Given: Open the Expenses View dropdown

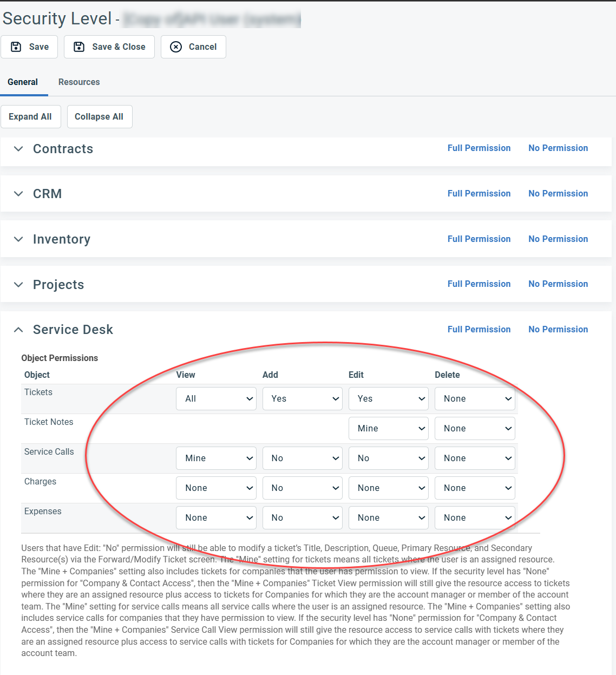Looking at the screenshot, I should (216, 518).
